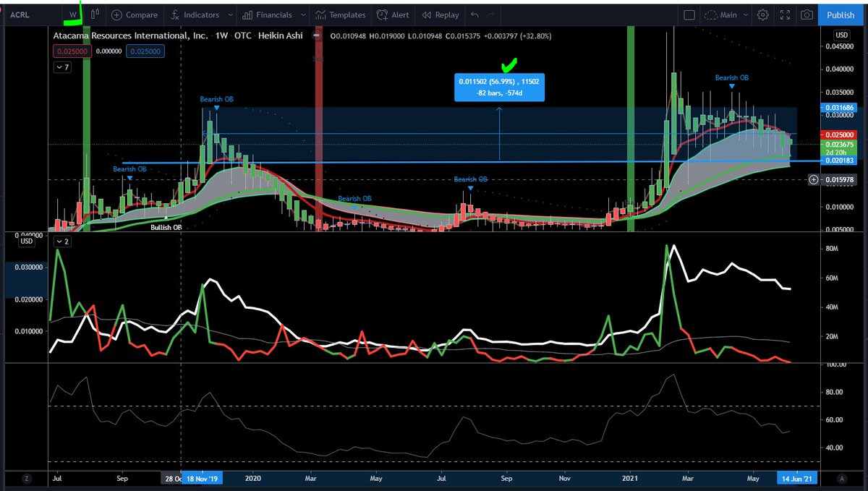Viewport: 868px width, 491px height.
Task: Select the green vertical bar near July 2019
Action: coord(87,129)
